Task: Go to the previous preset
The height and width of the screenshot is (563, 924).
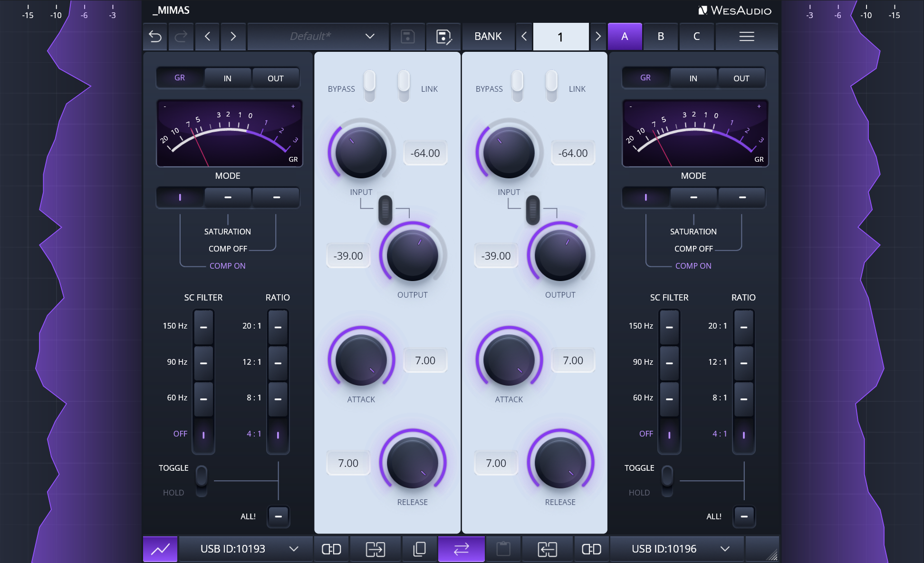Action: (207, 37)
